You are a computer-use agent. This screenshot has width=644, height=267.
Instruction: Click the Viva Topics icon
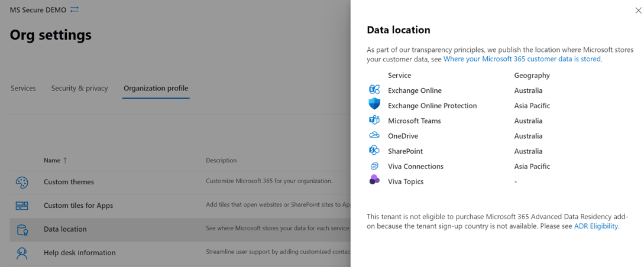pos(374,180)
